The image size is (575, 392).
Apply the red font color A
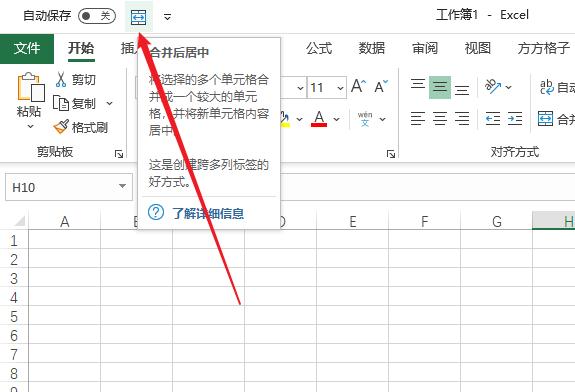(319, 119)
